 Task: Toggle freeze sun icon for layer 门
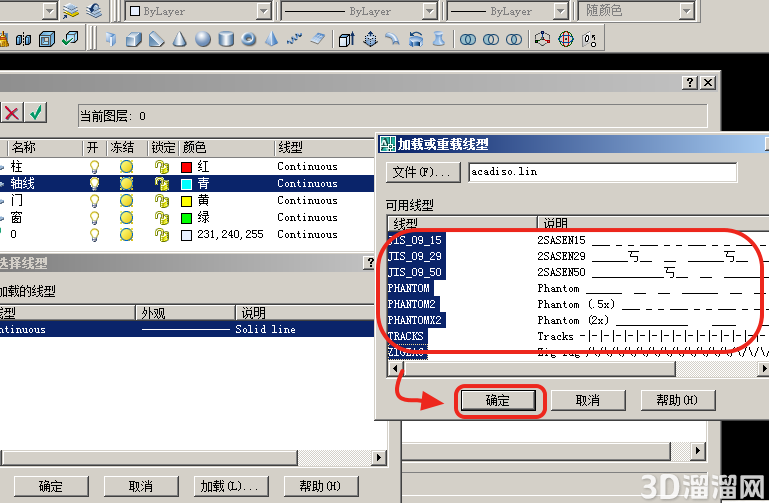[x=127, y=201]
